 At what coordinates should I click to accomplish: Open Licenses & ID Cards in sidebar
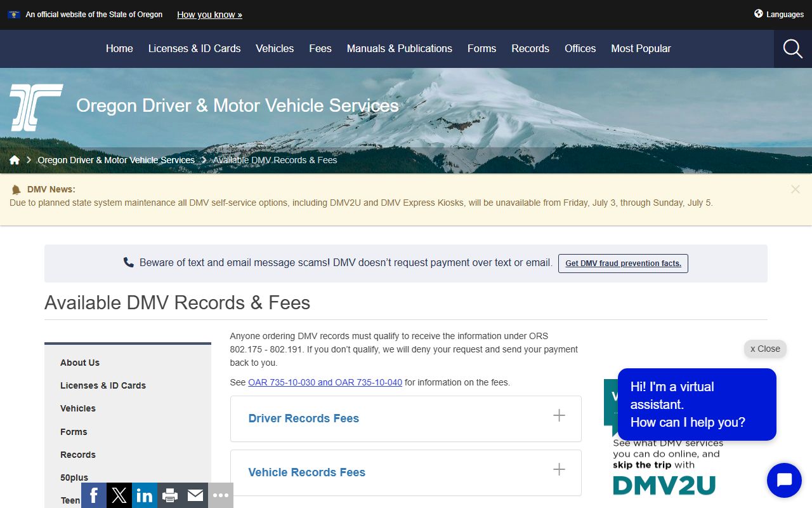103,385
